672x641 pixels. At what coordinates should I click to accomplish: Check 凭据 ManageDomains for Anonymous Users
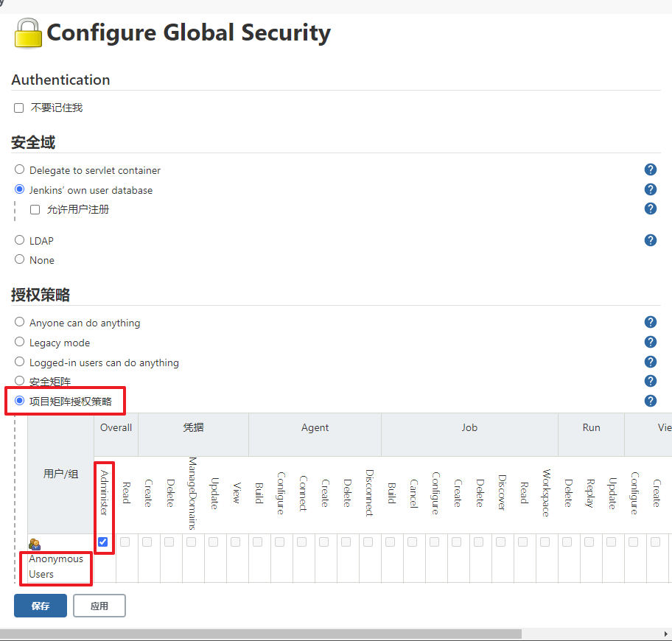pos(191,542)
